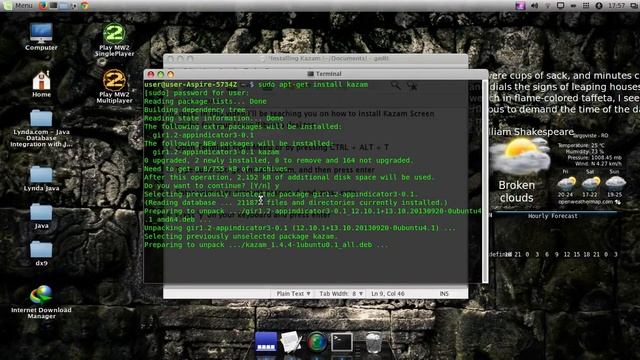Image resolution: width=640 pixels, height=360 pixels.
Task: Click the '[sudo] password for user:' line
Action: [x=196, y=93]
